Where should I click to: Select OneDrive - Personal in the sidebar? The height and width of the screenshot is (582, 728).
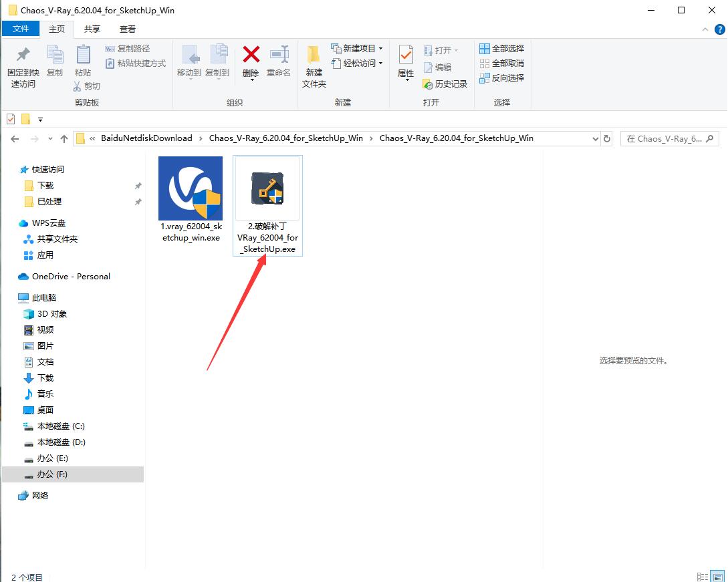pos(64,277)
